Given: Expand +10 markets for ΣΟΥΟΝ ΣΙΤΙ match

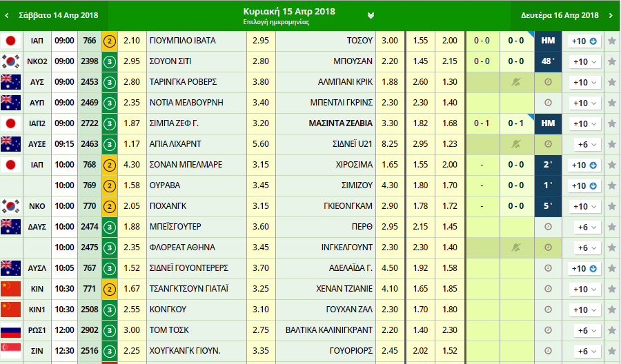Looking at the screenshot, I should 583,61.
